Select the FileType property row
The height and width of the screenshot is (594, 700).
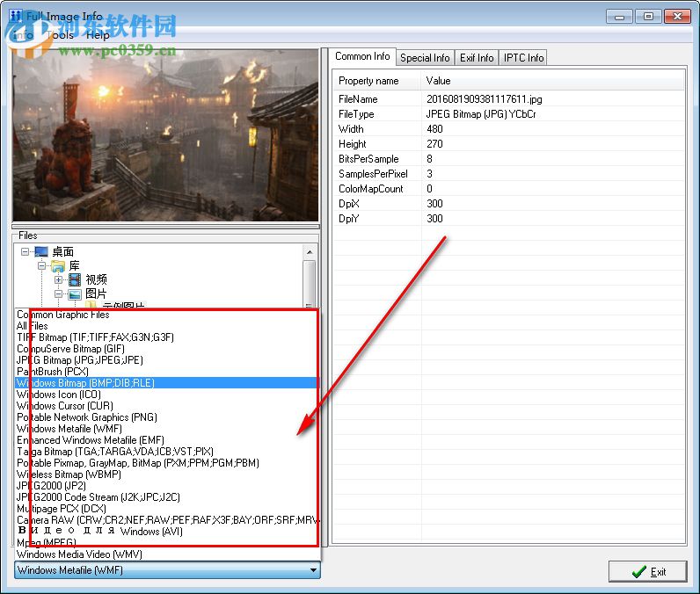click(x=508, y=114)
